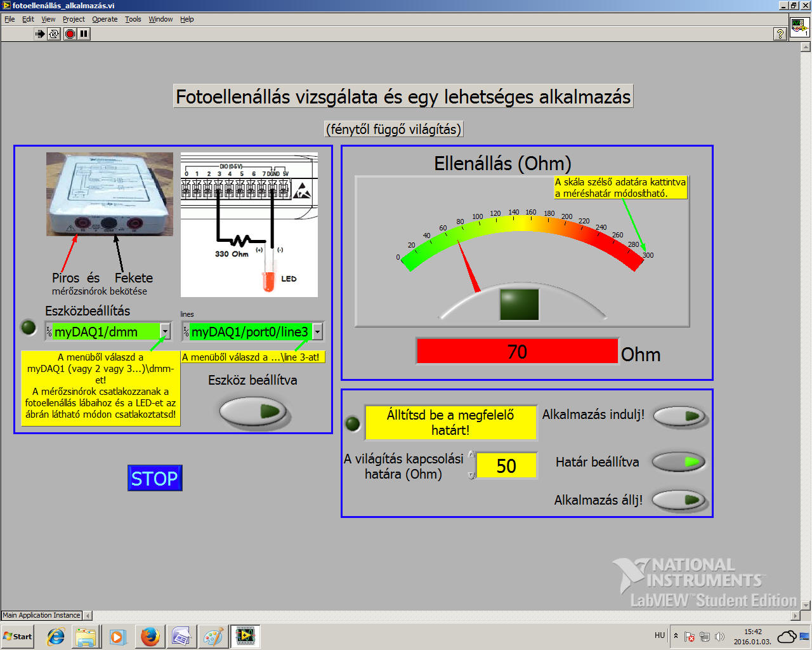The image size is (812, 650).
Task: Click the Windows Start button
Action: pos(18,636)
